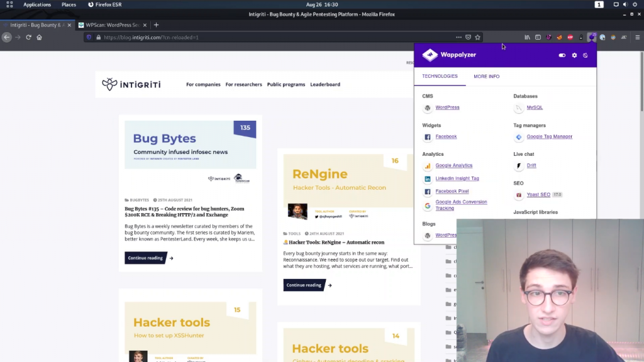Viewport: 644px width, 362px height.
Task: Toggle the Wappalyzer enable switch
Action: click(562, 55)
